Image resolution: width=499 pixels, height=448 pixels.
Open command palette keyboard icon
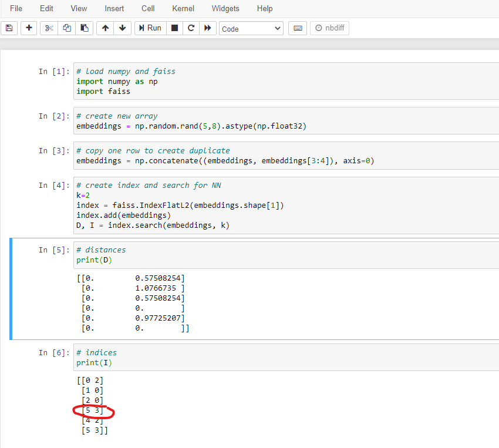click(298, 28)
